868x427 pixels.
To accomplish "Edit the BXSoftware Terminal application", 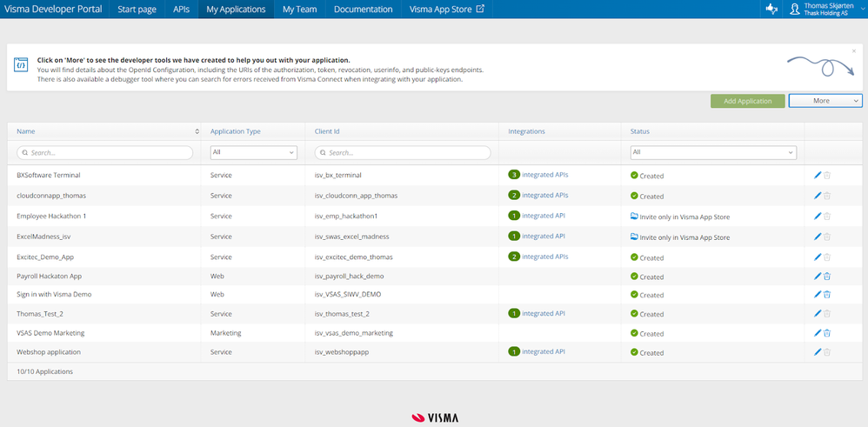I will click(x=818, y=175).
